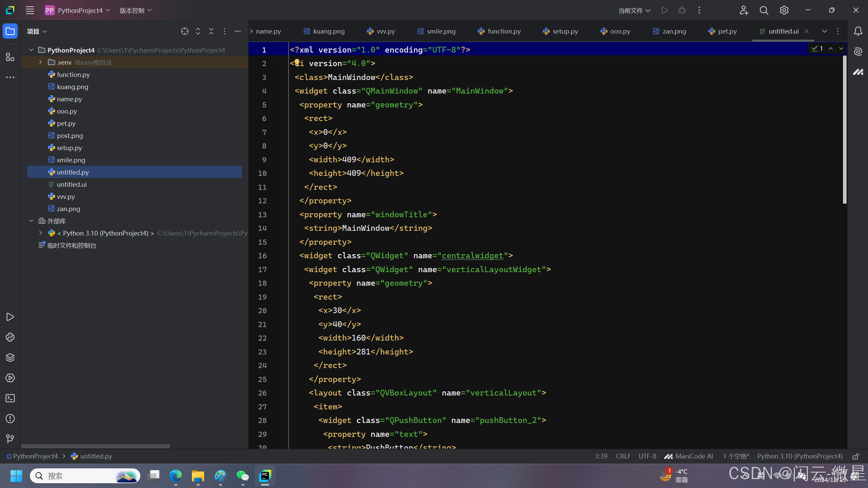Open the Terminal tool window
The image size is (868, 488).
tap(10, 398)
